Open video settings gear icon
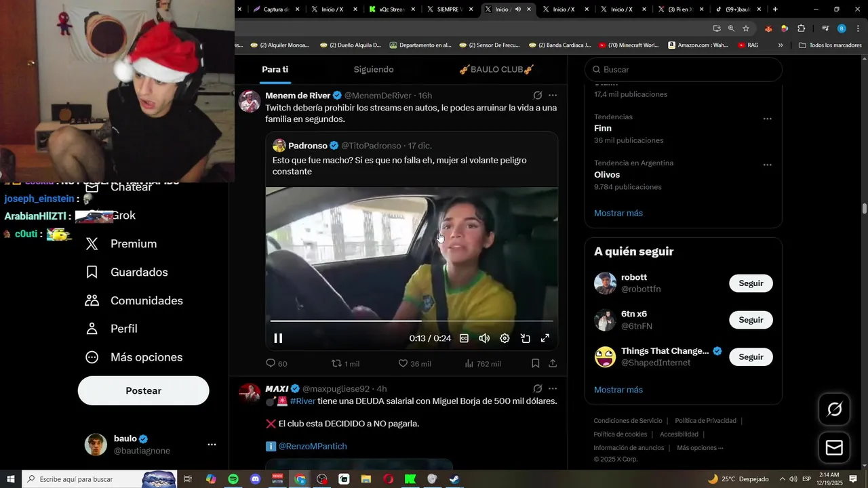This screenshot has width=868, height=488. coord(505,338)
